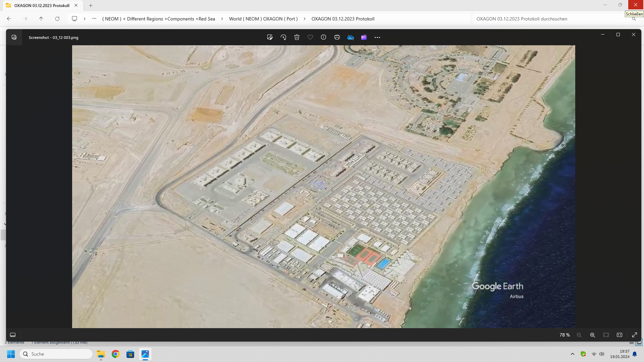The height and width of the screenshot is (362, 644).
Task: Open the Clipchamp video editor icon
Action: (x=364, y=37)
